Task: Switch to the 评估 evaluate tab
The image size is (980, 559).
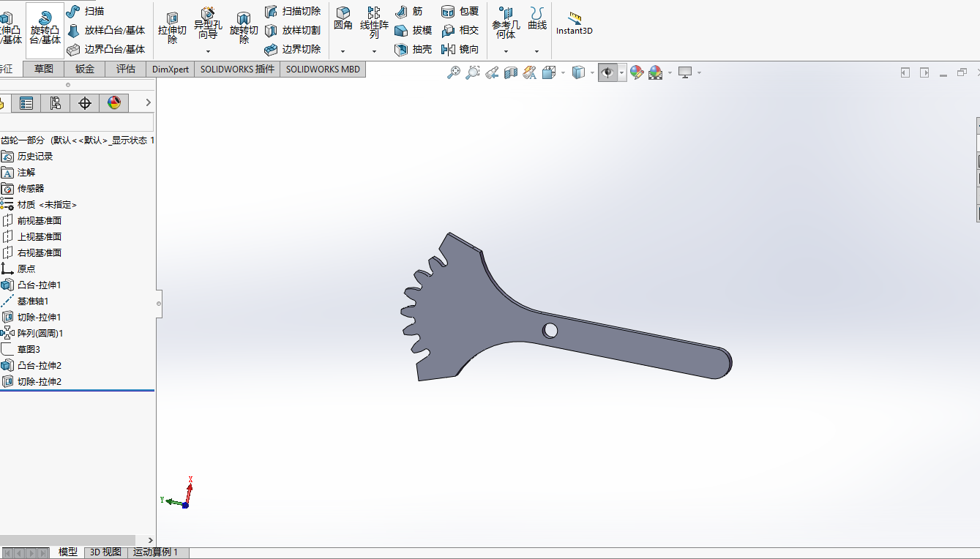Action: pos(126,70)
